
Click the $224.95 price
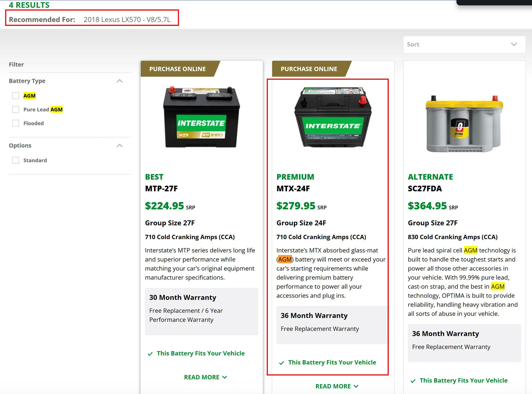click(164, 206)
